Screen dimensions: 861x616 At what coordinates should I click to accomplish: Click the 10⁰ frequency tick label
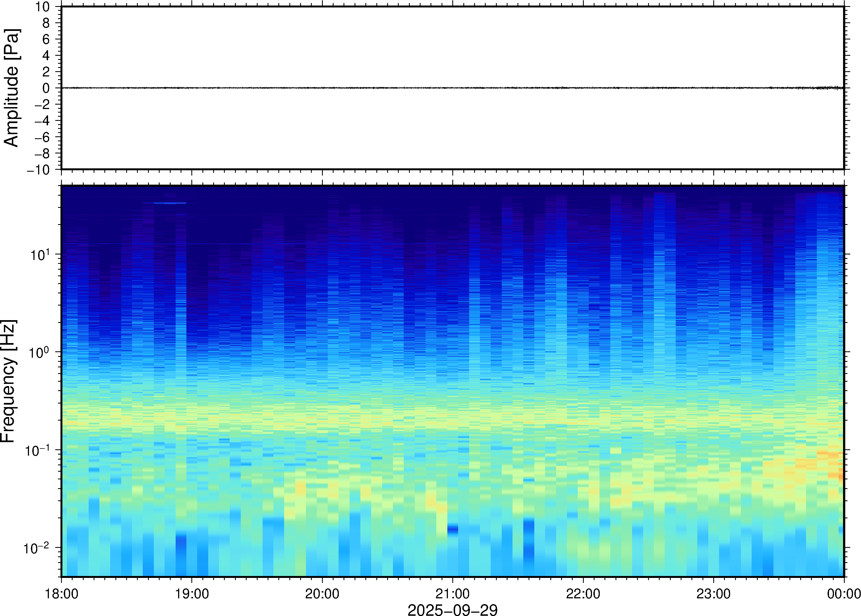pyautogui.click(x=39, y=352)
